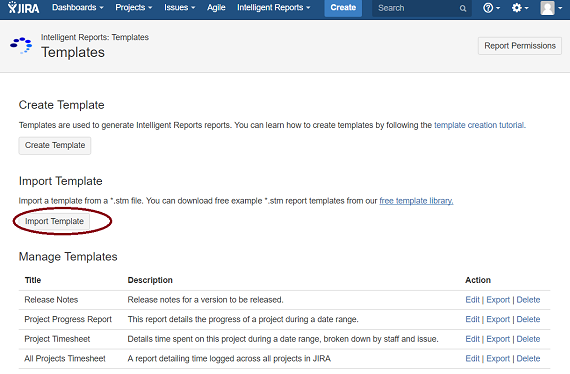Select the 'Project Timesheet' title cell
The width and height of the screenshot is (570, 374).
click(57, 339)
